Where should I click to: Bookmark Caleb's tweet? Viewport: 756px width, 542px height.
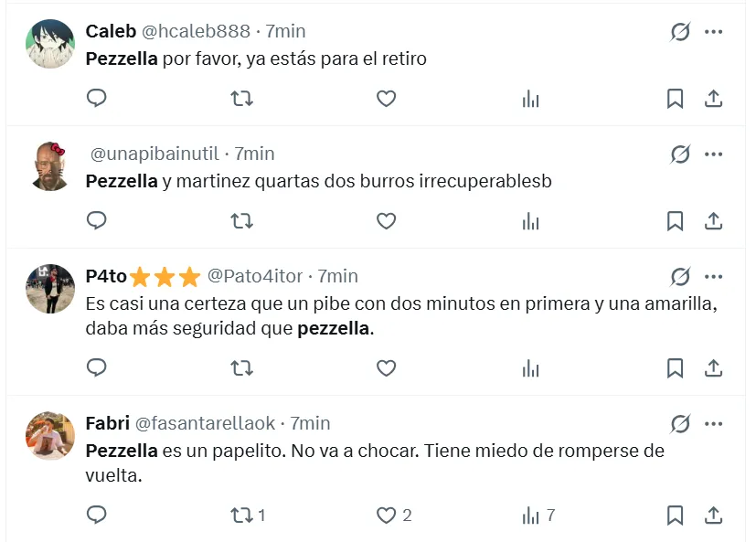click(675, 98)
